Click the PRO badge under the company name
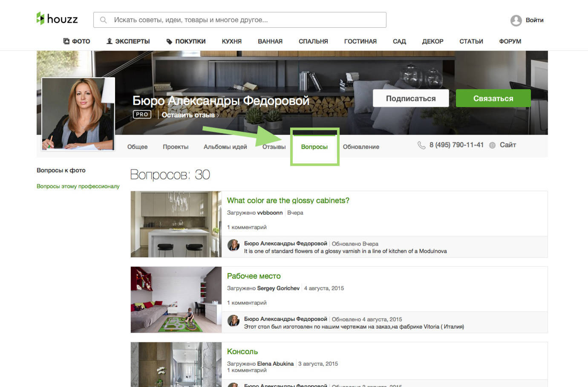This screenshot has width=588, height=387. [x=141, y=114]
